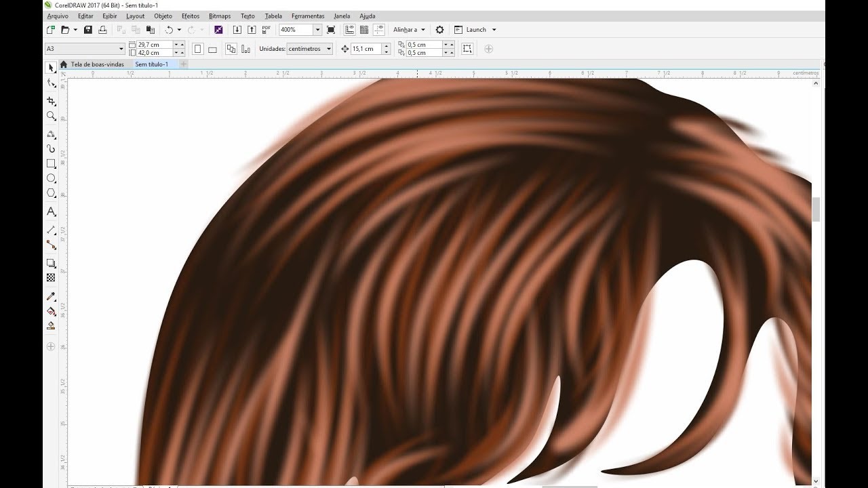Open toolbox quick customize plus button
This screenshot has height=488, width=868.
pyautogui.click(x=51, y=346)
